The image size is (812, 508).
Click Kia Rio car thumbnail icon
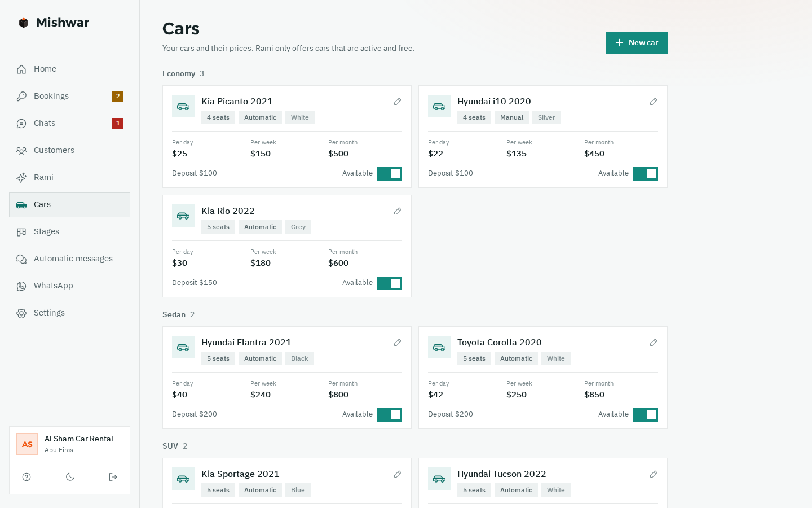pyautogui.click(x=183, y=216)
